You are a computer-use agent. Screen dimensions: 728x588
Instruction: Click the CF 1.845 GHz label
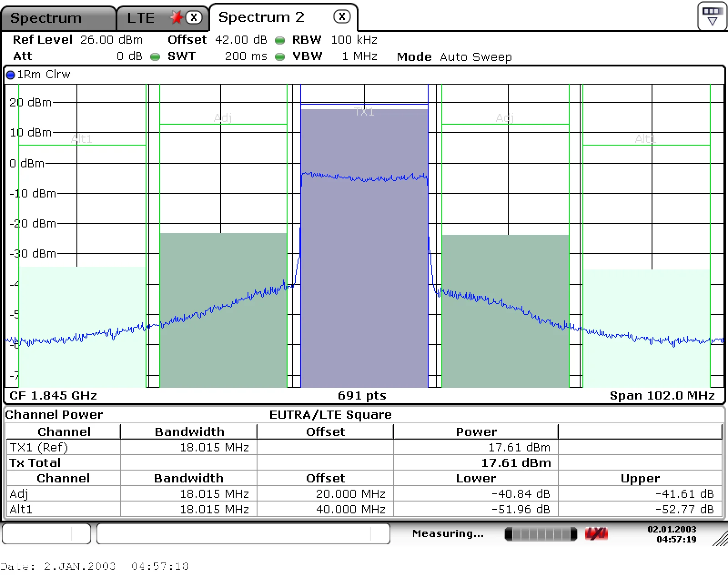point(53,395)
